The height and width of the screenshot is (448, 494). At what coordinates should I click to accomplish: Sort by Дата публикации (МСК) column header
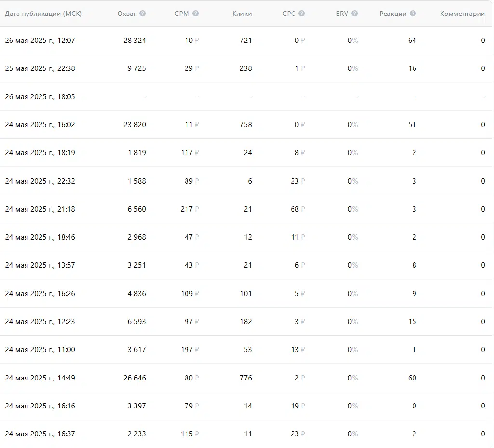43,14
